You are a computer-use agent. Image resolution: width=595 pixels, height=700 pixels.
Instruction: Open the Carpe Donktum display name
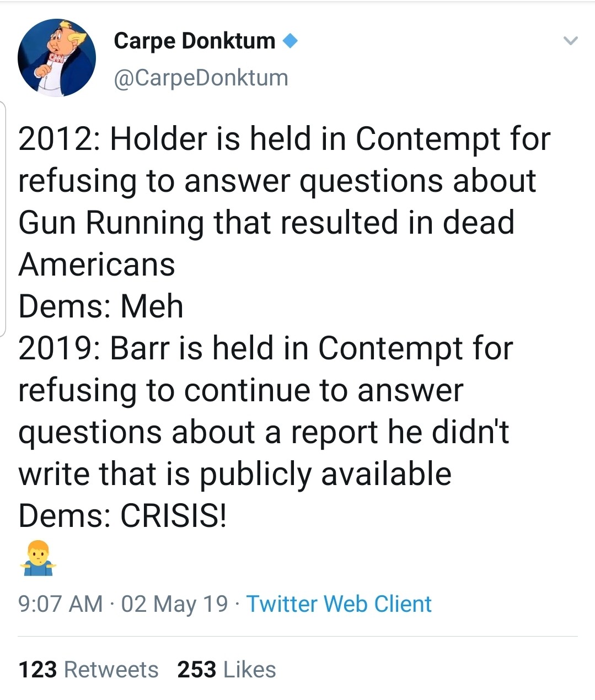point(195,41)
